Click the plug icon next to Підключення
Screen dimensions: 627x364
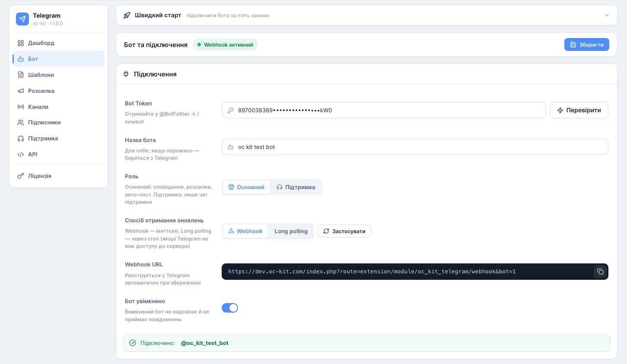pos(126,74)
